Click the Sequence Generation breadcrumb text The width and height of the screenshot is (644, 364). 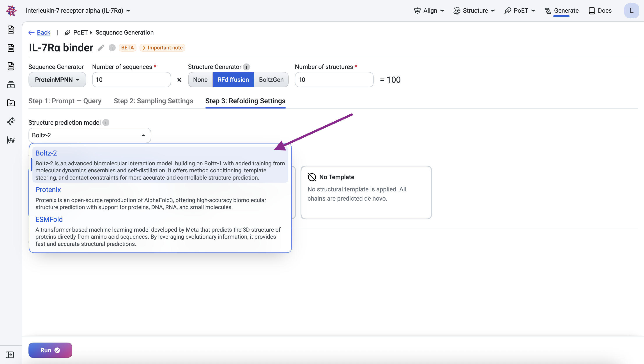124,33
